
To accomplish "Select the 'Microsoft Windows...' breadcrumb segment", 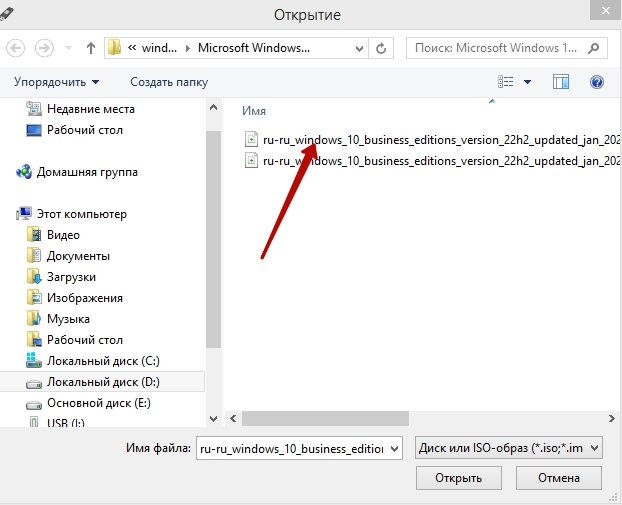I will click(x=254, y=48).
